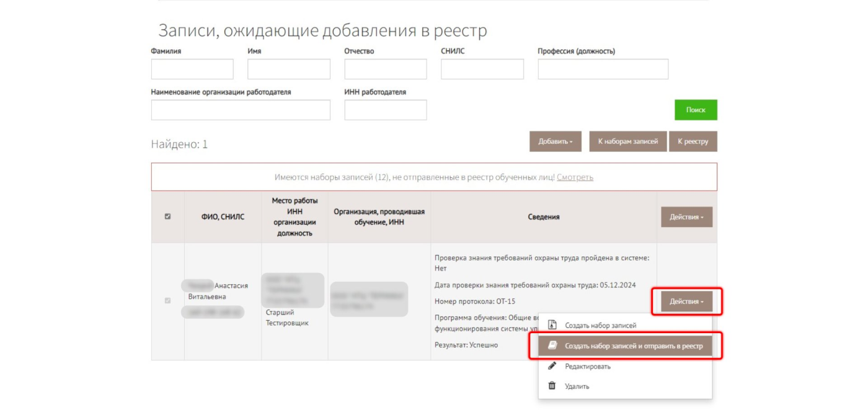Screen dimensions: 868x412
Task: Choose the Создать набор записей menu item
Action: coord(625,325)
